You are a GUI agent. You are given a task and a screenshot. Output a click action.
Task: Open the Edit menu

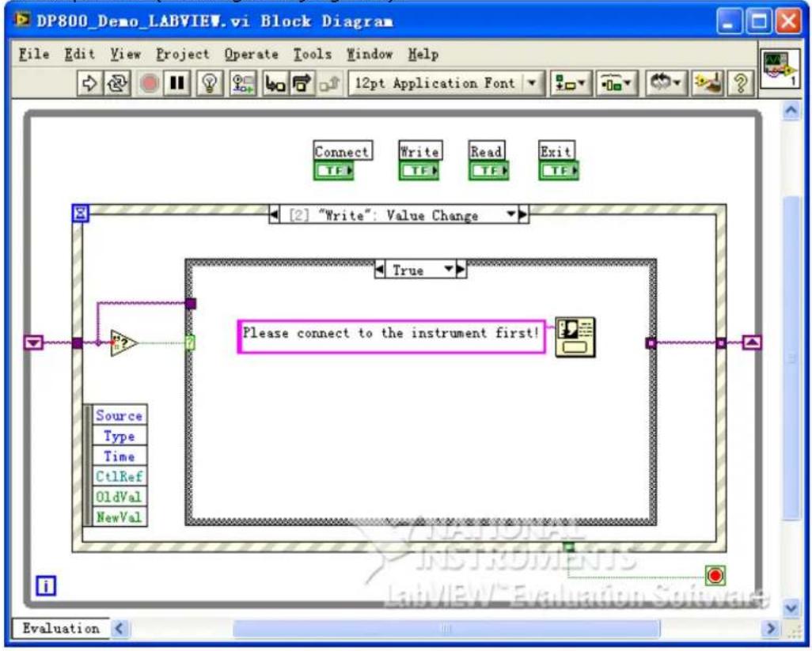click(80, 54)
